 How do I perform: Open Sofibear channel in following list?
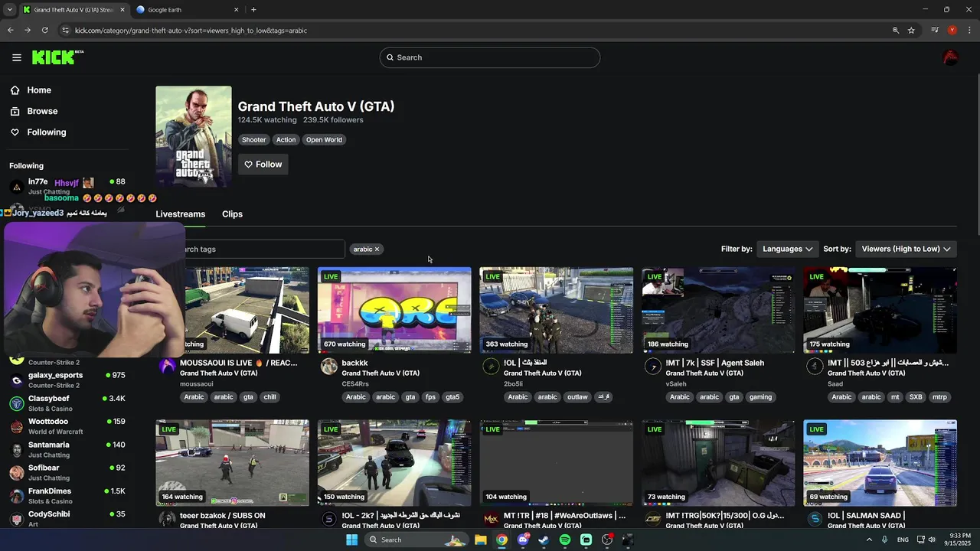[67, 472]
